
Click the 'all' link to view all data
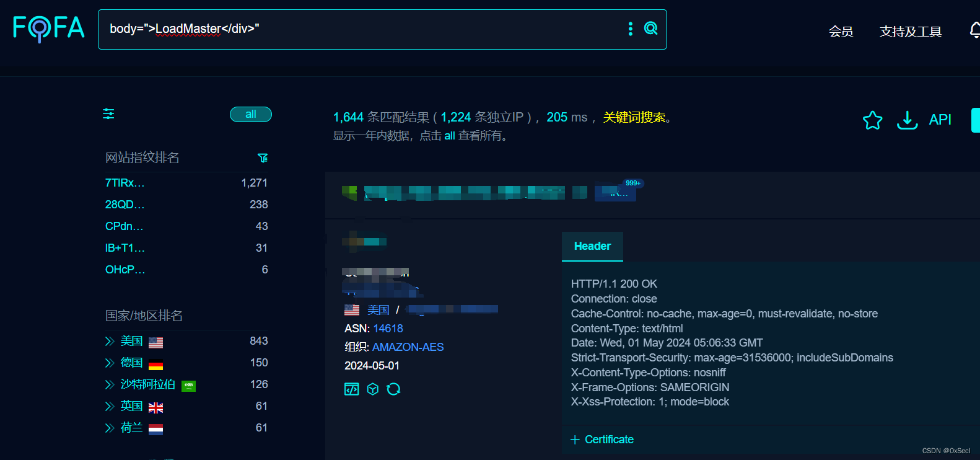(450, 136)
